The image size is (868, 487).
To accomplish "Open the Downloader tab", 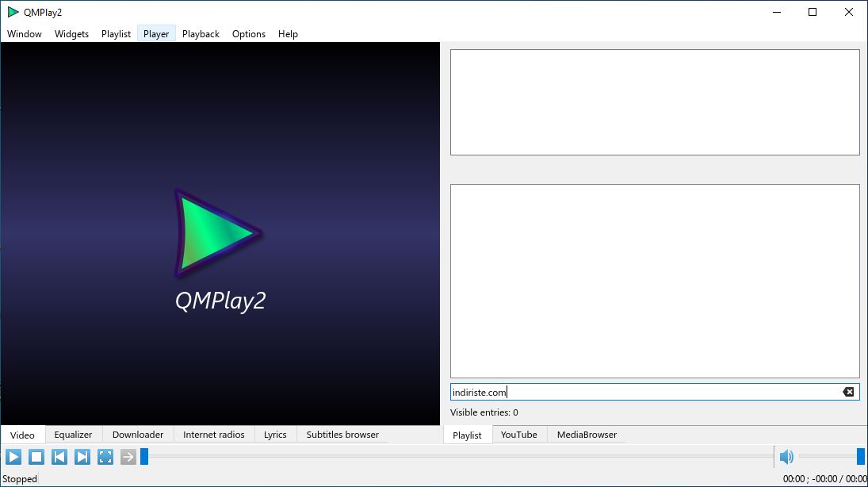I will [x=138, y=435].
